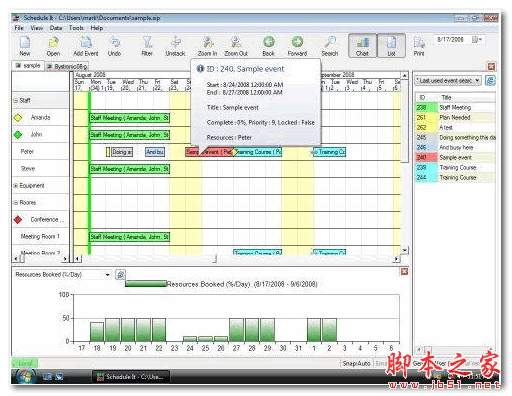
Task: Select Peter's 'Doing s' event
Action: coord(122,152)
